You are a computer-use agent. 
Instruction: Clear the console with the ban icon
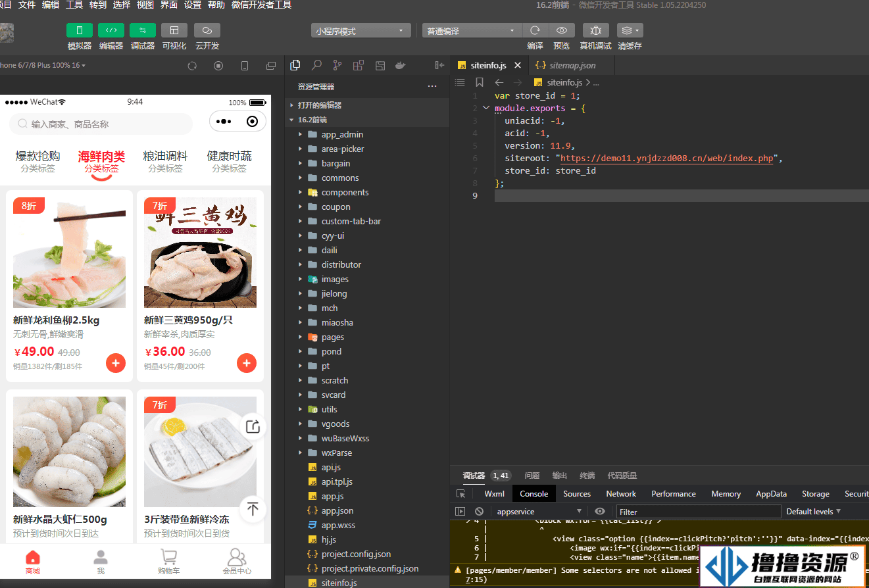tap(480, 511)
